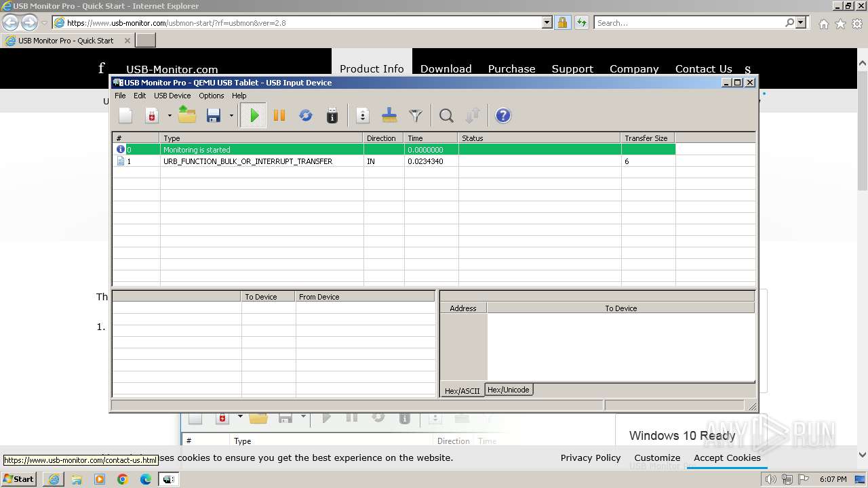The image size is (868, 488).
Task: Open the Company page link
Action: [x=634, y=68]
